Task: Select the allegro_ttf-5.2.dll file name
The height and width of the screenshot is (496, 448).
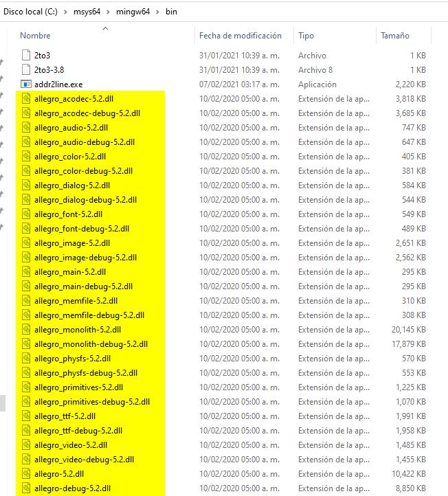Action: point(65,416)
